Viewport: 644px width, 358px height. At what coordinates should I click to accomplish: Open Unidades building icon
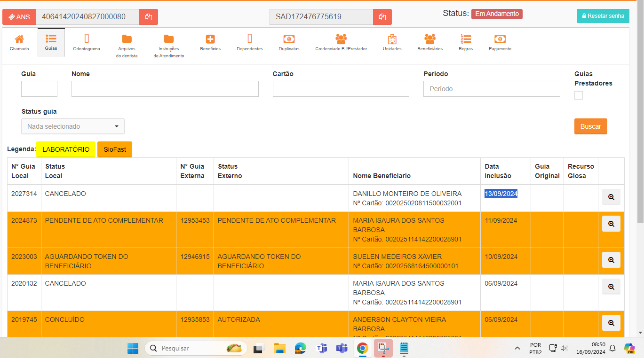click(x=392, y=39)
